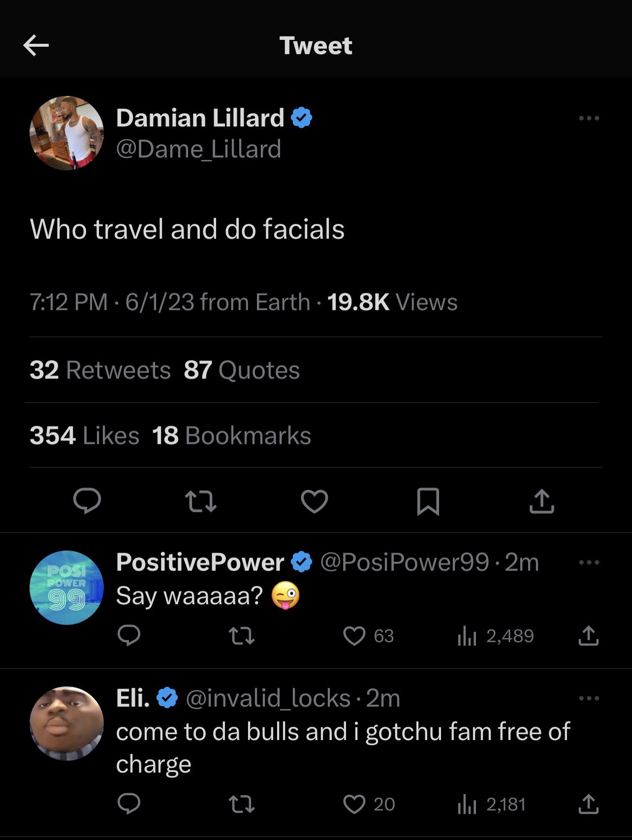View the 32 Retweets list
632x840 pixels.
tap(100, 370)
